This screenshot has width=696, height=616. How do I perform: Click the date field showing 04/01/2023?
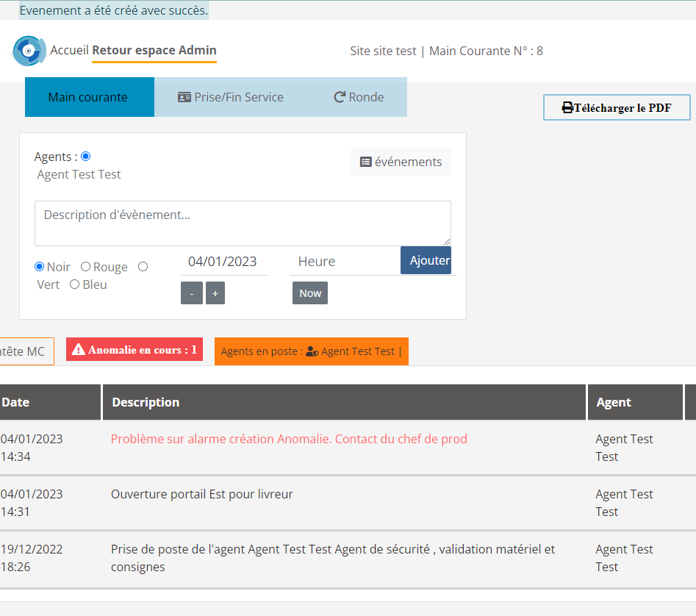[223, 262]
